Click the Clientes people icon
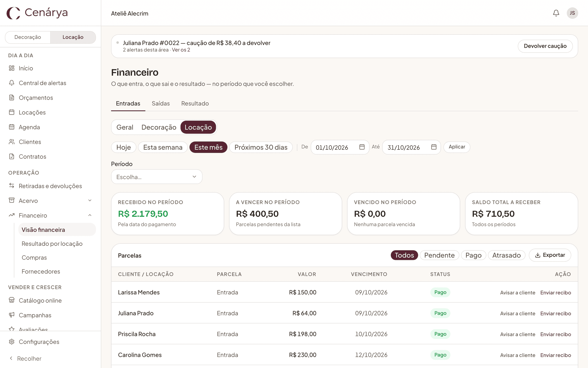588x368 pixels. [11, 142]
